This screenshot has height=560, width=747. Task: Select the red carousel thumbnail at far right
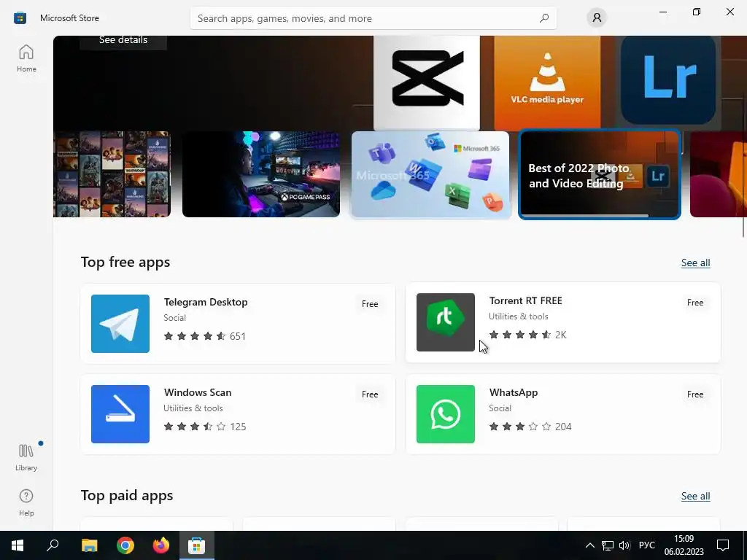coord(719,174)
